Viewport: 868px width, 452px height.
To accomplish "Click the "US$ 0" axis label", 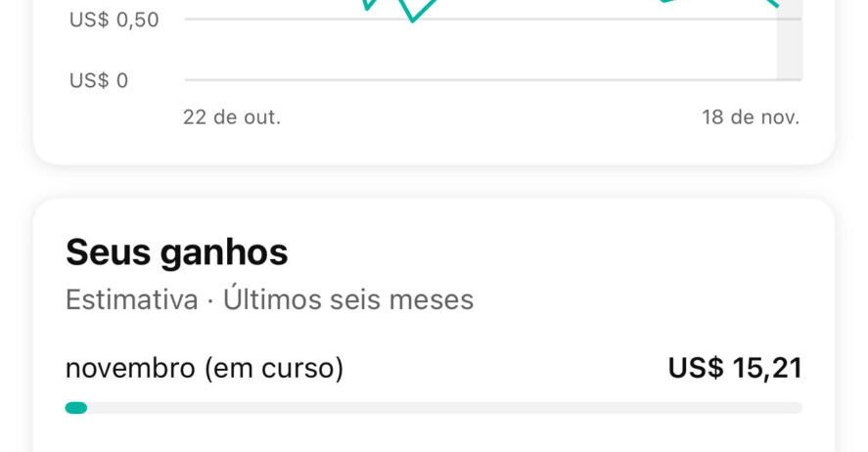I will pyautogui.click(x=99, y=81).
